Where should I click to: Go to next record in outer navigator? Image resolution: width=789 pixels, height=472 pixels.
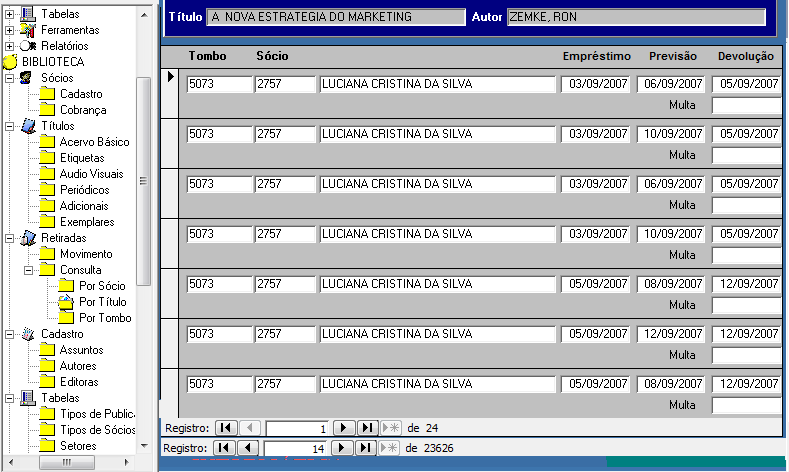[342, 448]
